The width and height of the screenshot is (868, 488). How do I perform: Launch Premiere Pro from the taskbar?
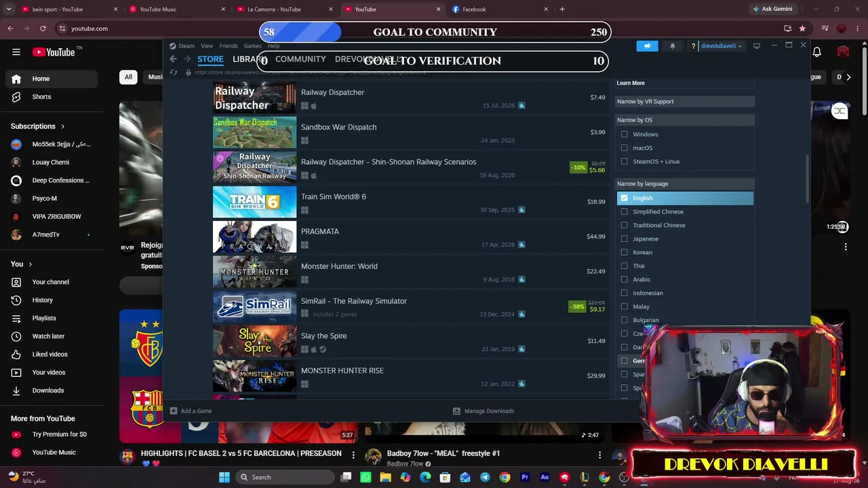(x=525, y=477)
